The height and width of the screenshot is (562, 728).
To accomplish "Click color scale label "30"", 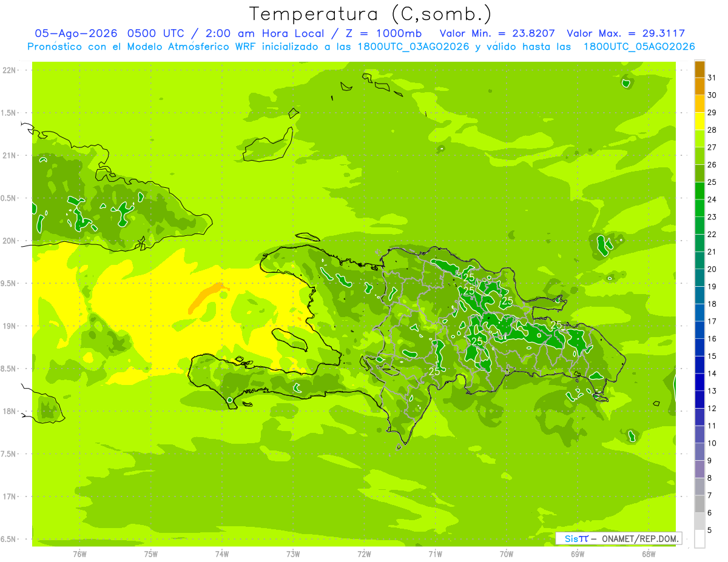I will point(712,95).
